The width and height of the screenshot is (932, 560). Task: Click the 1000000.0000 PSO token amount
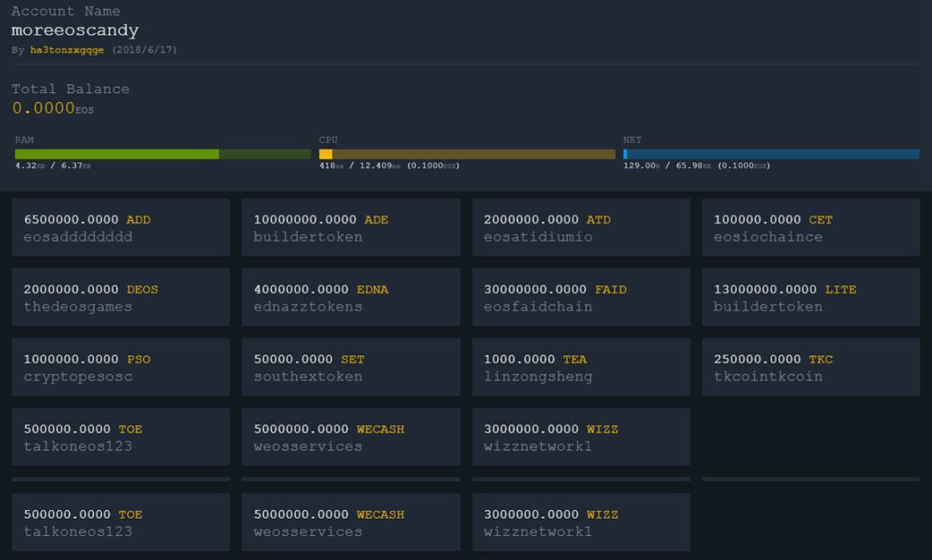[87, 359]
